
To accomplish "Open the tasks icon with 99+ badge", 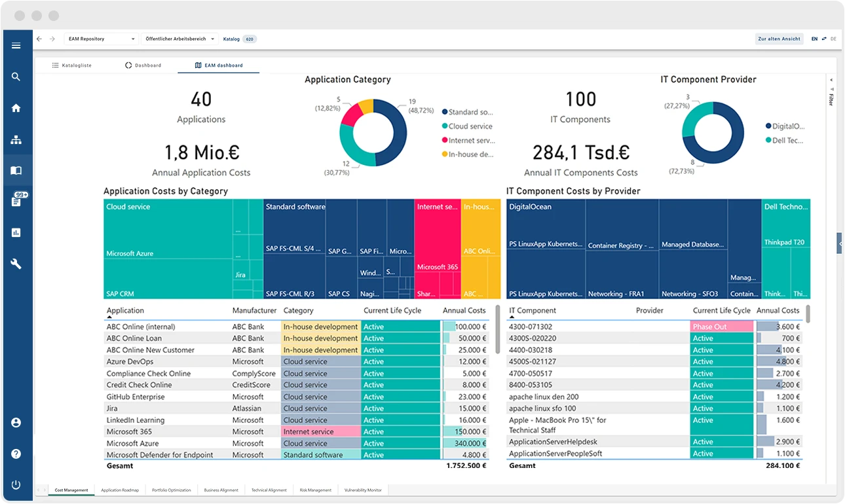I will pyautogui.click(x=18, y=200).
